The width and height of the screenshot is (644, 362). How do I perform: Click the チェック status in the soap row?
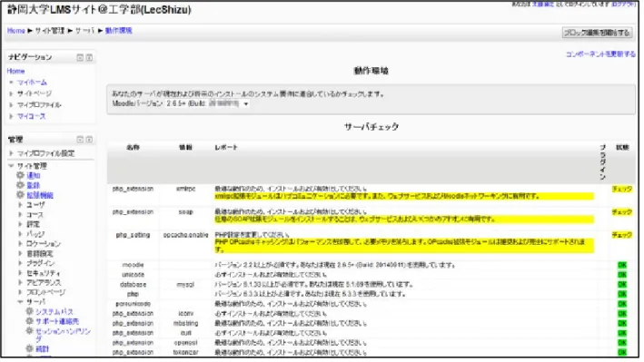point(622,211)
